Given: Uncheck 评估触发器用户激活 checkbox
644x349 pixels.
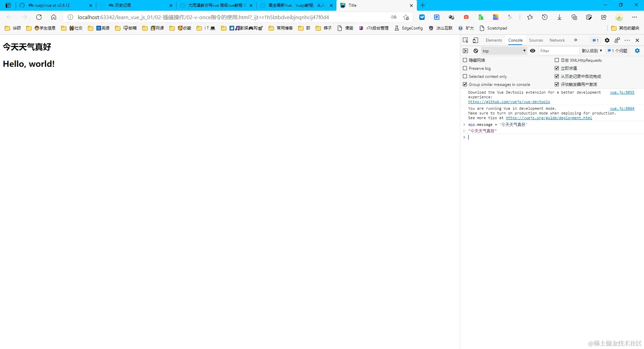Looking at the screenshot, I should coord(557,85).
